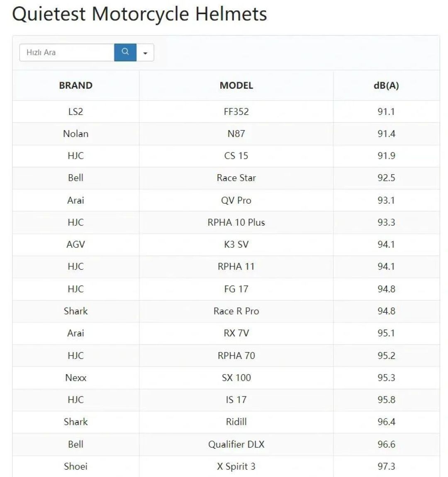The image size is (448, 477).
Task: Select the LS2 FF352 row
Action: (226, 112)
